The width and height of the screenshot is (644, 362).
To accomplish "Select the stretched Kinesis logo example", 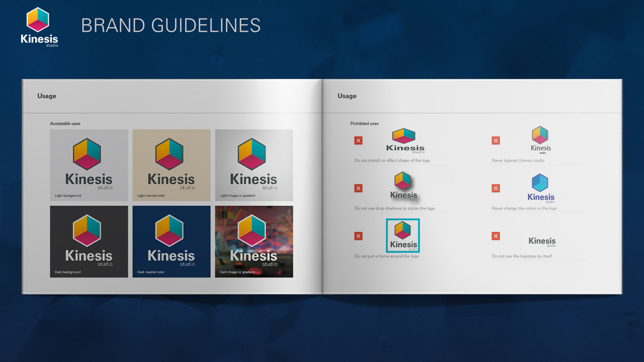I will 405,141.
